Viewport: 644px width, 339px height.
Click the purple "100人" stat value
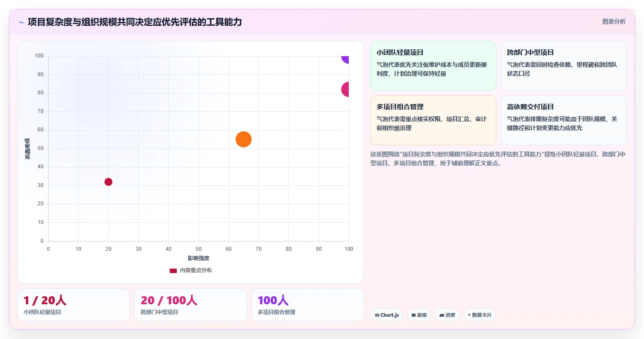click(273, 301)
